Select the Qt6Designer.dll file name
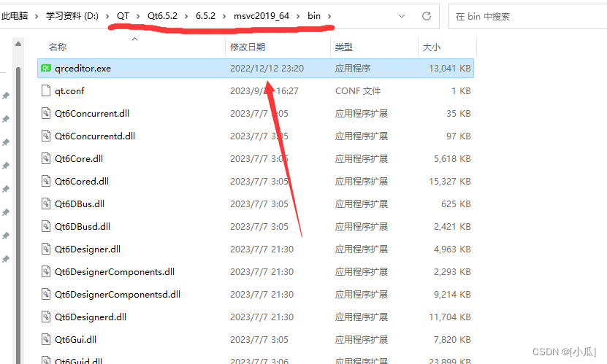This screenshot has width=607, height=364. pos(88,249)
